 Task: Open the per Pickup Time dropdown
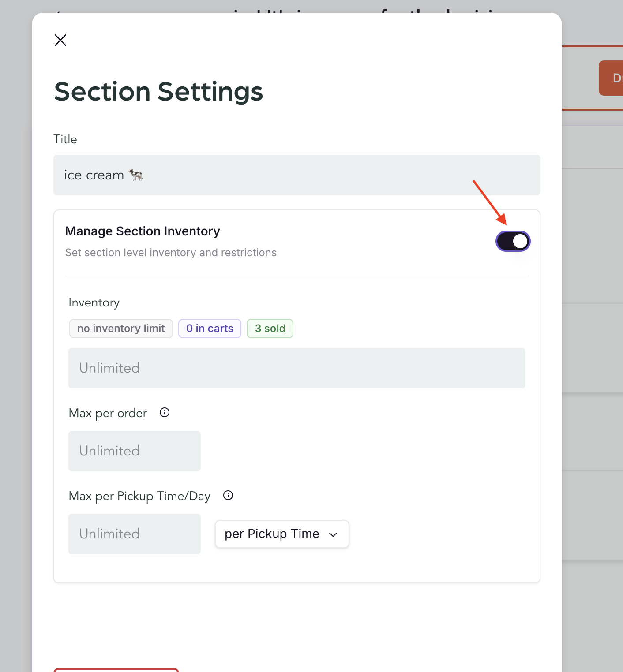tap(281, 534)
